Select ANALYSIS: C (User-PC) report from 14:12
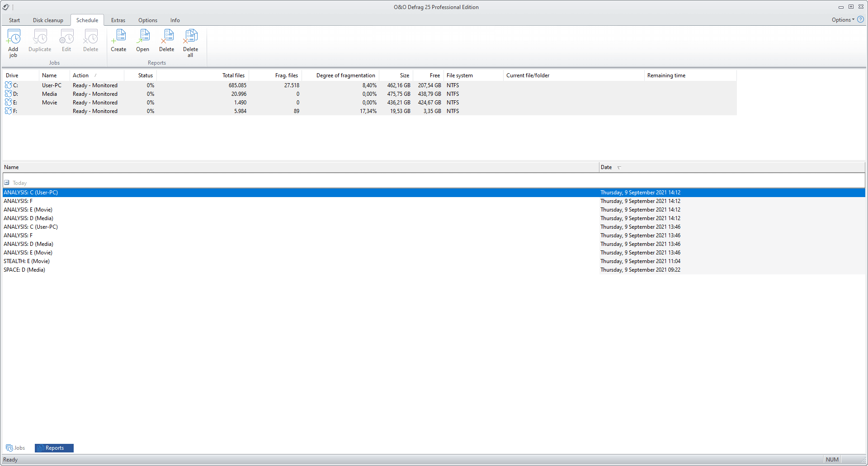The width and height of the screenshot is (868, 466). click(x=434, y=193)
